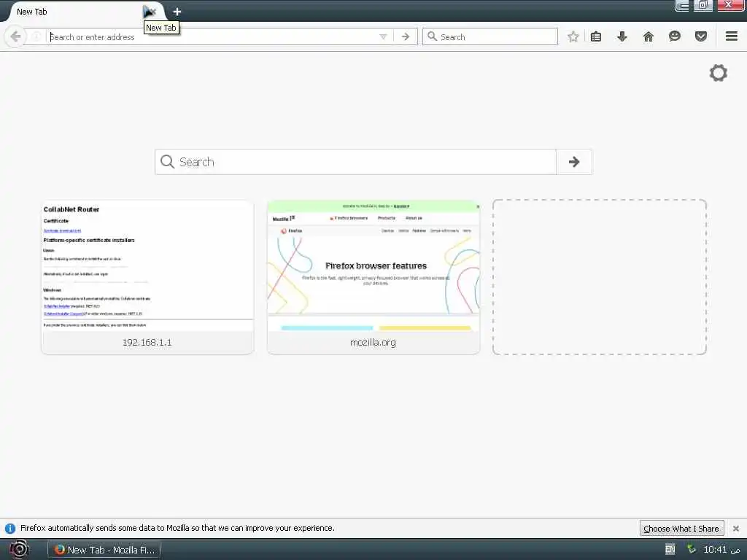Open the Downloads arrow icon

click(x=622, y=36)
